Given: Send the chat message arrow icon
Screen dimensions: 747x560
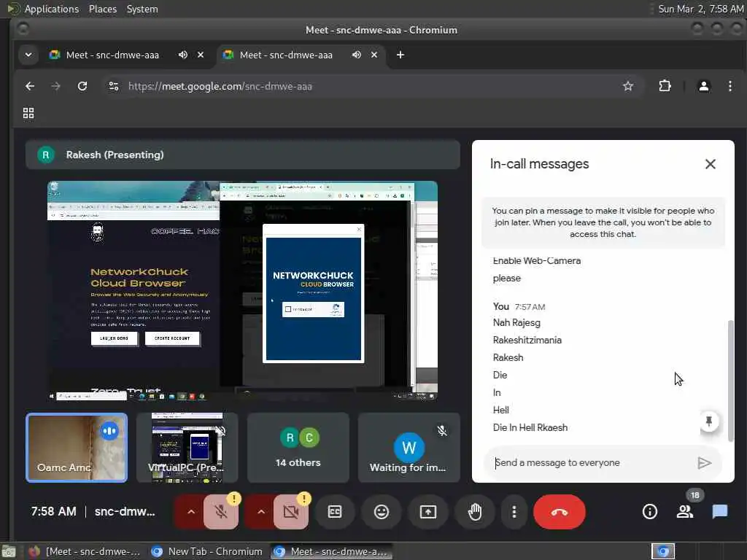Looking at the screenshot, I should [704, 463].
